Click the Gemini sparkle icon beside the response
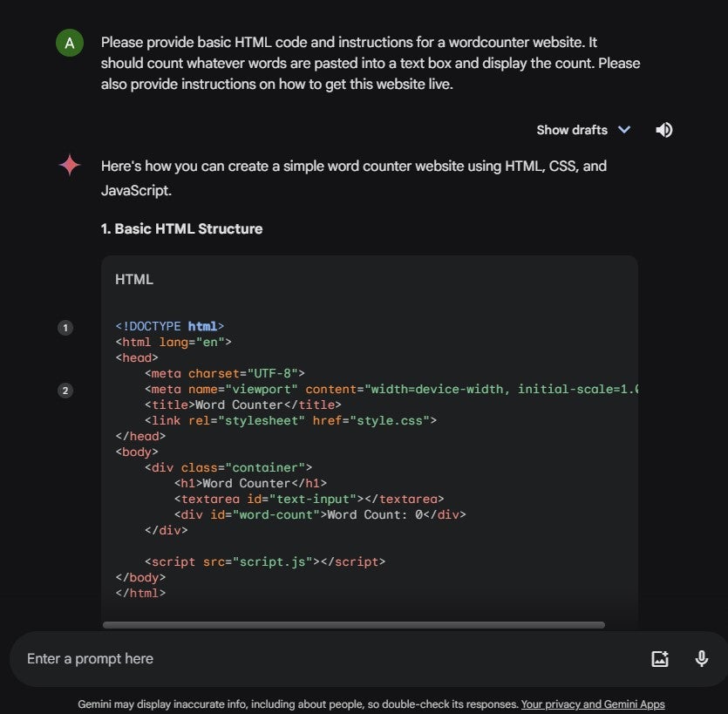The height and width of the screenshot is (714, 728). pos(70,166)
